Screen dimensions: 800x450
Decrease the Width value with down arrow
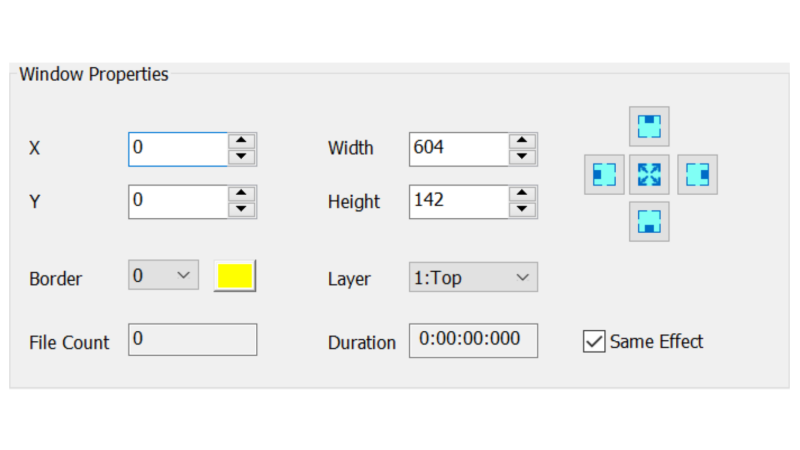click(522, 157)
